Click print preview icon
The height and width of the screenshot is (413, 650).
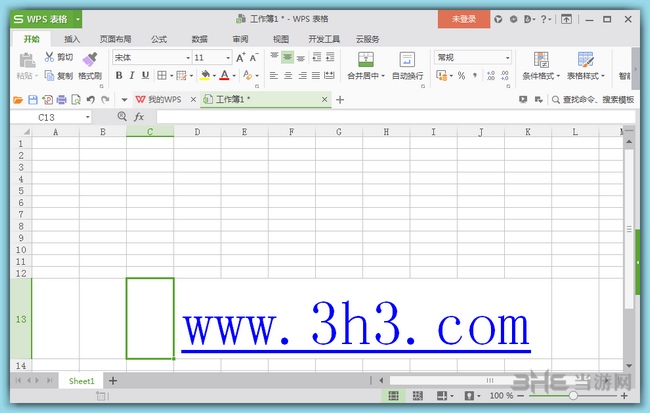76,100
